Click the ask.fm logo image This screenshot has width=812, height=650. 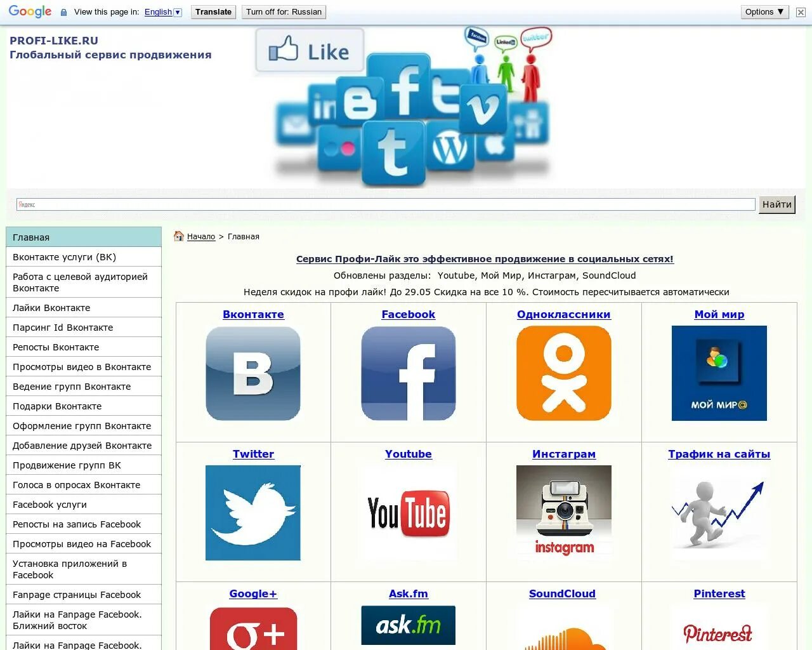click(409, 625)
